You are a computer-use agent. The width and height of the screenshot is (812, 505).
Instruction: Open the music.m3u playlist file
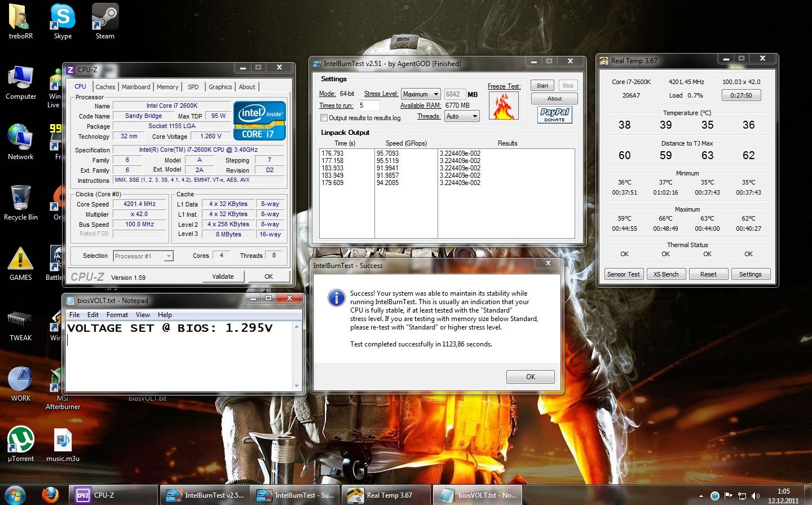[63, 445]
